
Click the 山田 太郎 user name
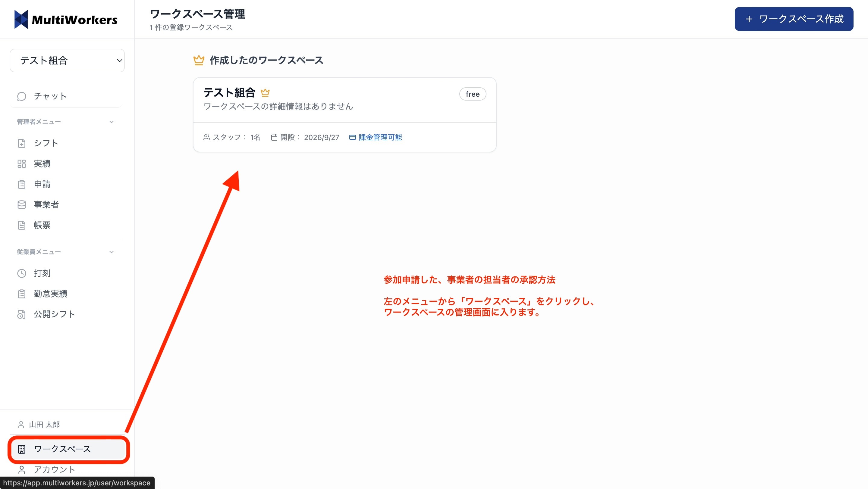click(45, 425)
